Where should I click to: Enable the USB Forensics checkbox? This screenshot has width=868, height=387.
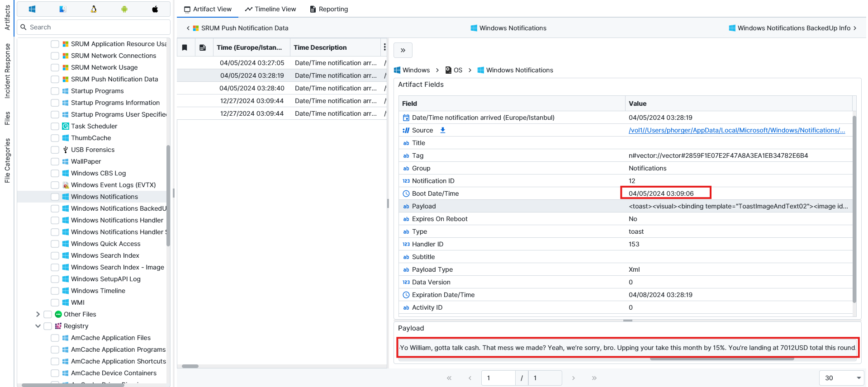tap(55, 150)
